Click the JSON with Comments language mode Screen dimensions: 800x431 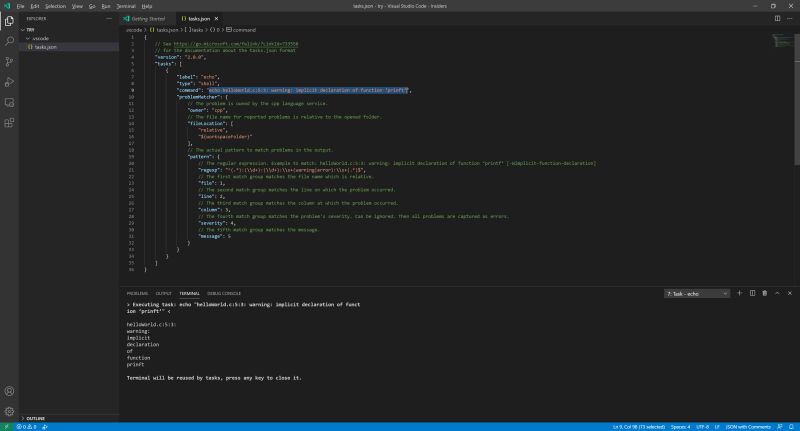coord(748,427)
